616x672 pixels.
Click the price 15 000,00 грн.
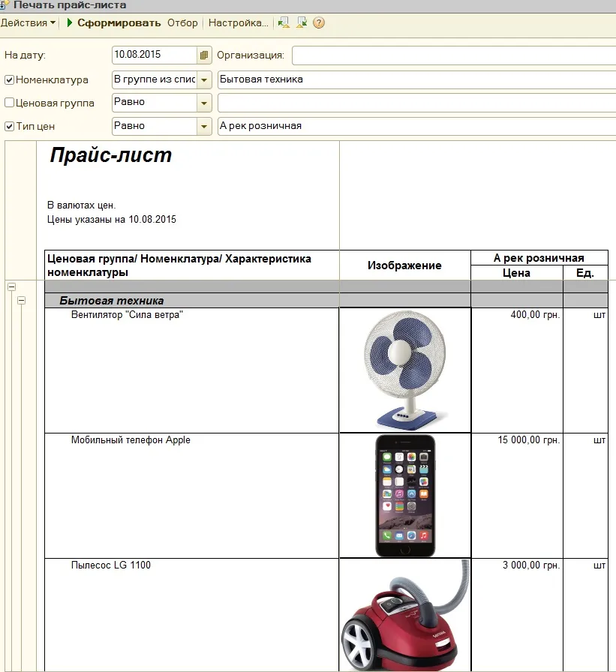click(x=528, y=439)
